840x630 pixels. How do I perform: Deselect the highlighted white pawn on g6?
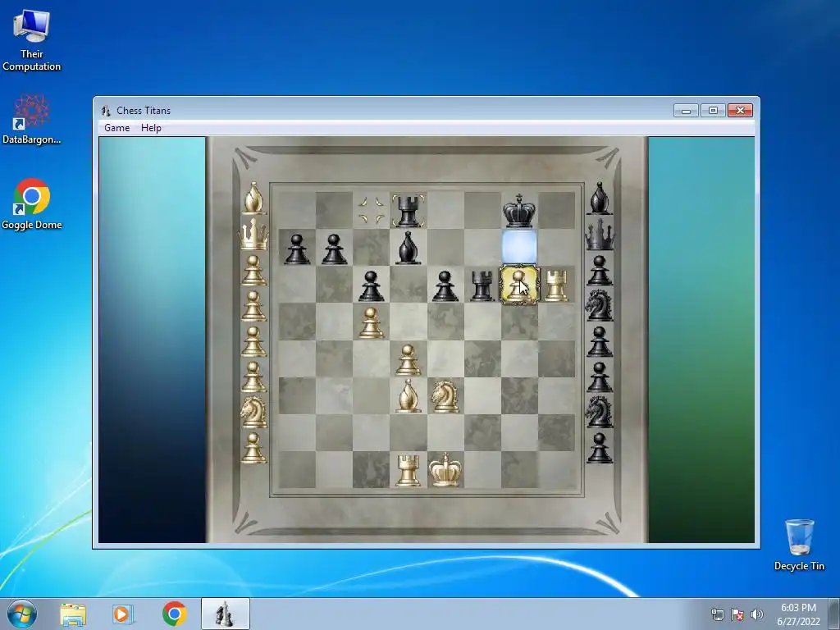coord(519,285)
